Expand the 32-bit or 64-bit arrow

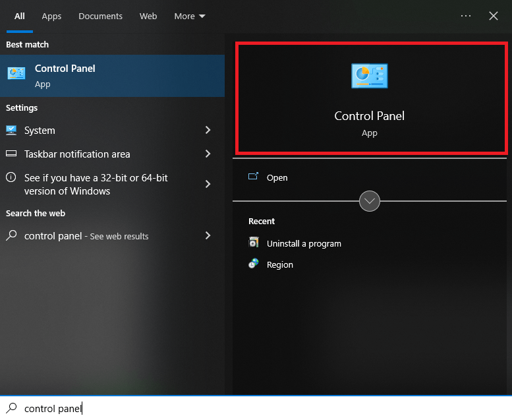(x=208, y=184)
